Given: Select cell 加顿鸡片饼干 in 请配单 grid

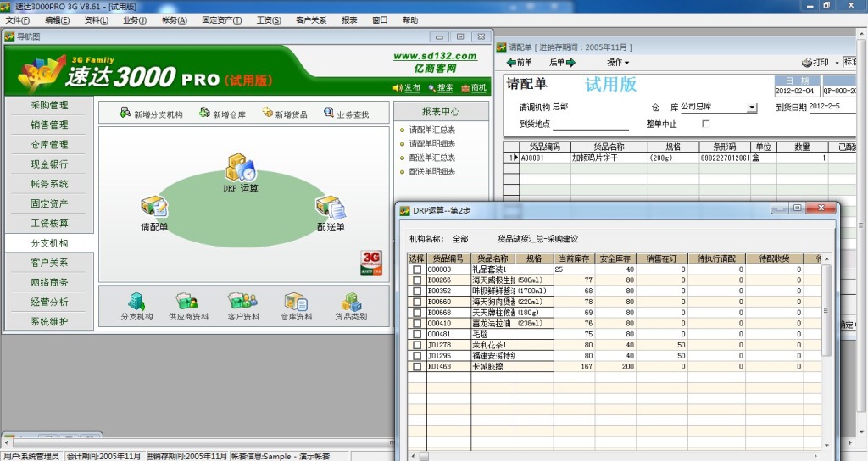Looking at the screenshot, I should pyautogui.click(x=609, y=158).
